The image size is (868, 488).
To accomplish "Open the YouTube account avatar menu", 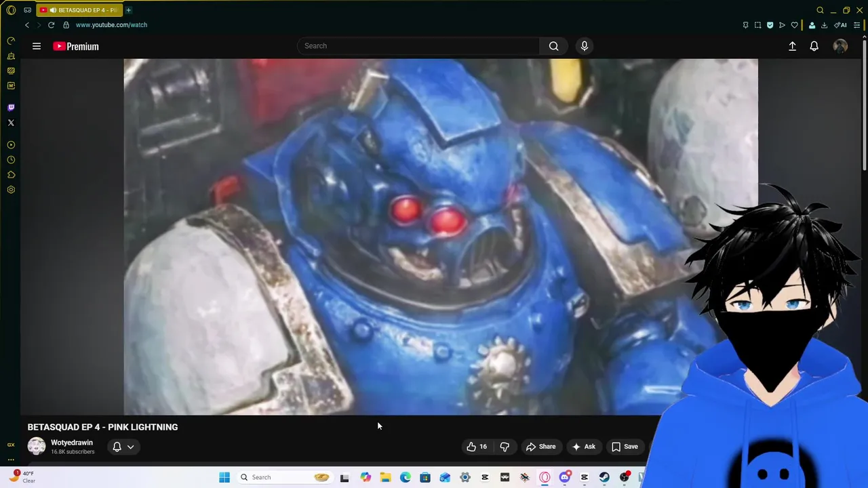I will (840, 46).
